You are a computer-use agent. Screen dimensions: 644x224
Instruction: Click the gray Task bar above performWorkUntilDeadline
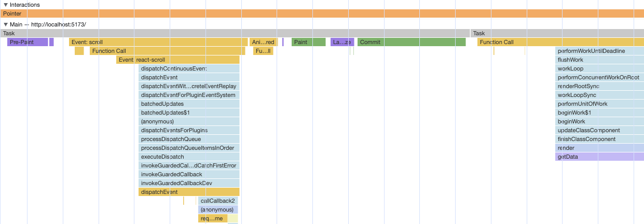[x=557, y=33]
